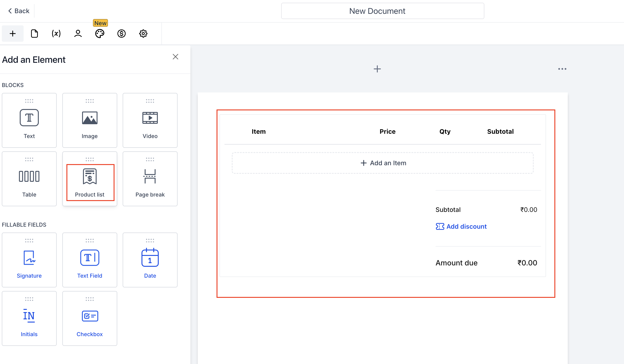Screen dimensions: 624x364
Task: Select the Text block element
Action: (x=29, y=121)
